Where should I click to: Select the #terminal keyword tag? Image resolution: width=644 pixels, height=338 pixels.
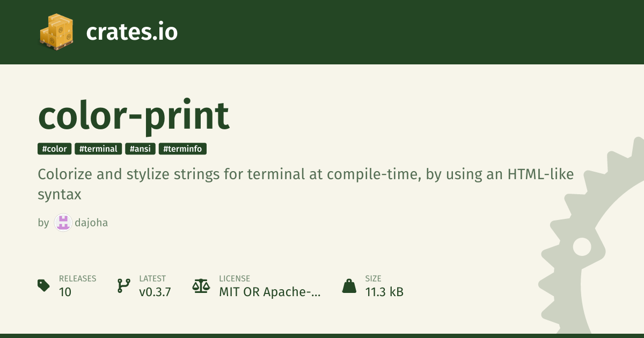coord(98,149)
